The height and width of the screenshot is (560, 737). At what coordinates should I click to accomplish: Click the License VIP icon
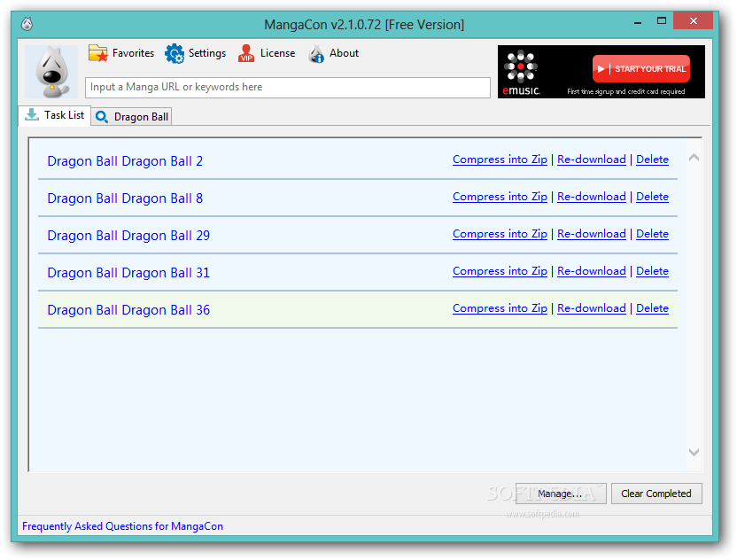246,53
